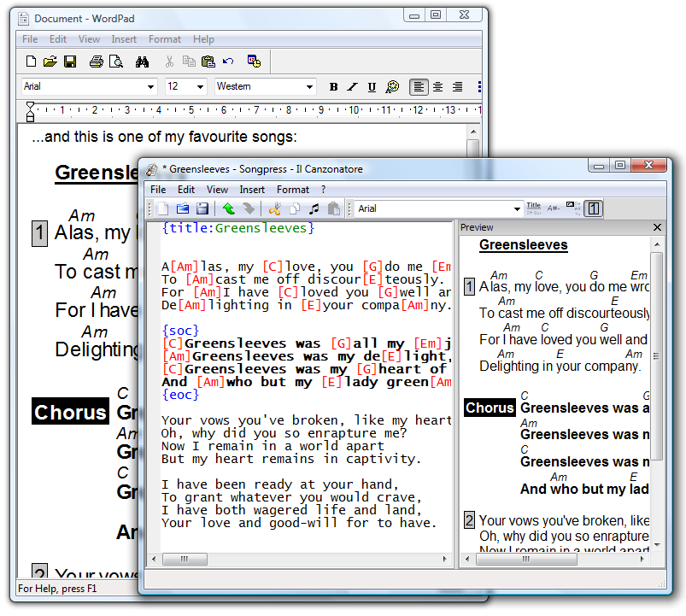Click the indent marker on WordPad ruler
Image resolution: width=686 pixels, height=616 pixels.
click(x=30, y=112)
